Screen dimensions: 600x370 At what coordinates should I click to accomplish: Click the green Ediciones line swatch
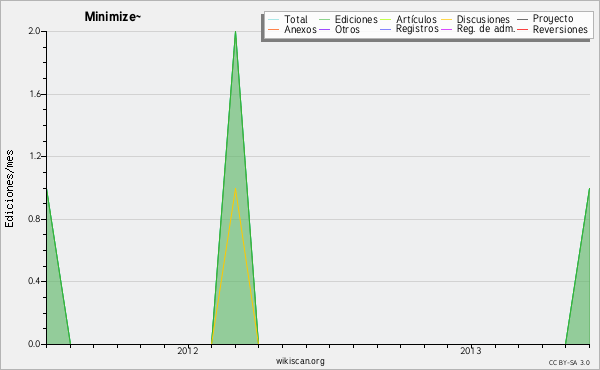click(x=324, y=20)
